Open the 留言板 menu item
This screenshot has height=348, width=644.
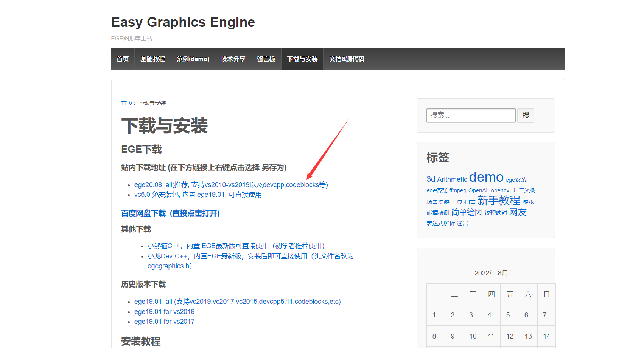click(x=266, y=59)
